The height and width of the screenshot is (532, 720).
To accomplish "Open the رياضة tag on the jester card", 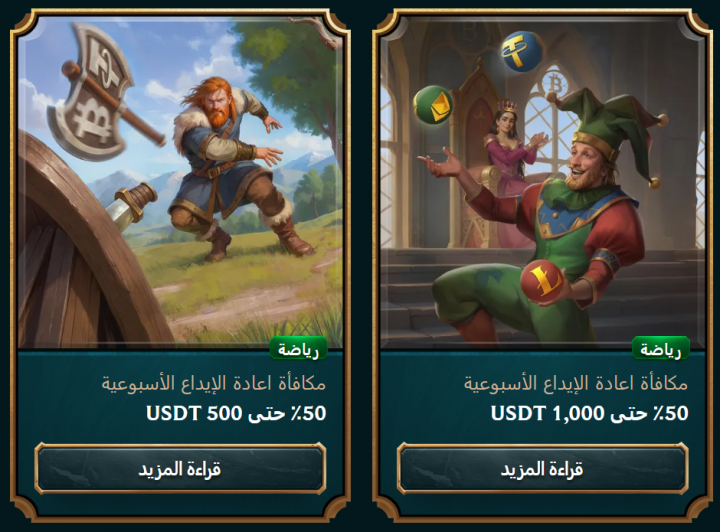I will (x=661, y=350).
